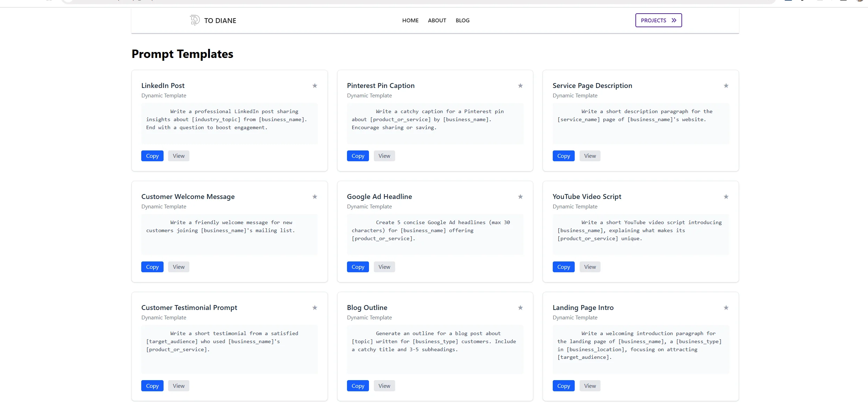Viewport: 868px width, 407px height.
Task: Open the HOME navigation item
Action: (x=410, y=20)
